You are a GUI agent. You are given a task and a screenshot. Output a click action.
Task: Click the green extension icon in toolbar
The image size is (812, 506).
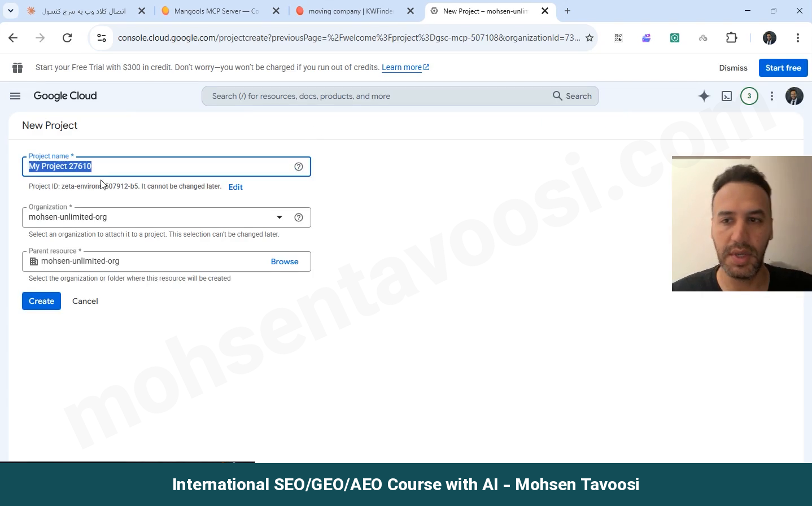(x=675, y=38)
